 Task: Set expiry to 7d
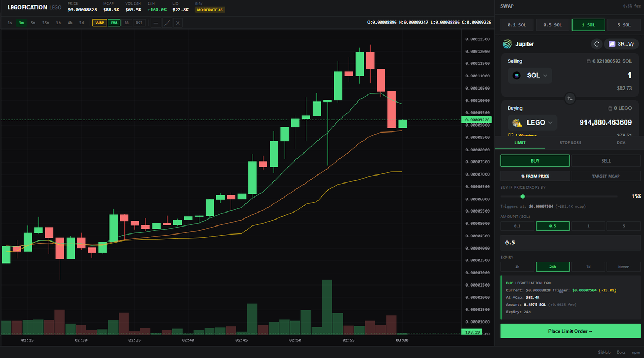[x=588, y=267]
